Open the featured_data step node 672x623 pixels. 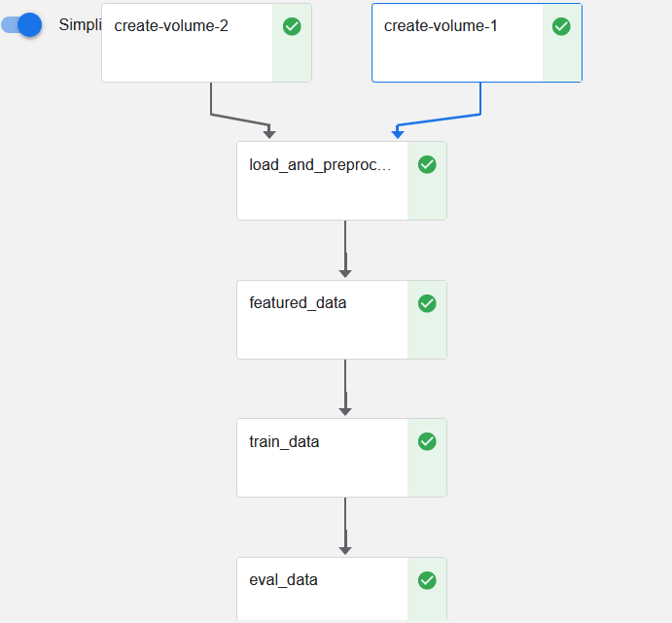322,332
